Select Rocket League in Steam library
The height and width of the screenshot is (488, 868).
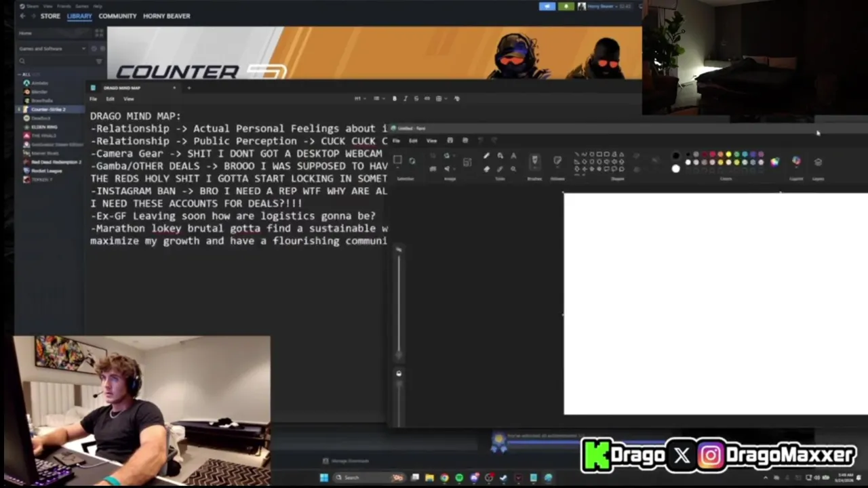47,171
